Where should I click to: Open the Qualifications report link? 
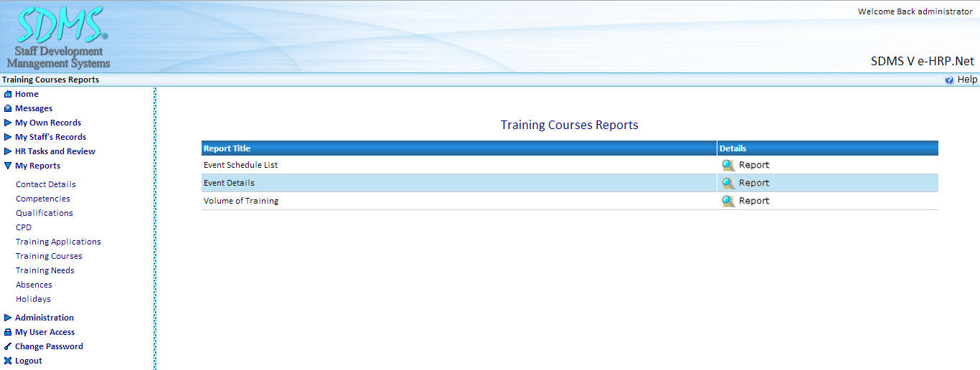pyautogui.click(x=44, y=213)
